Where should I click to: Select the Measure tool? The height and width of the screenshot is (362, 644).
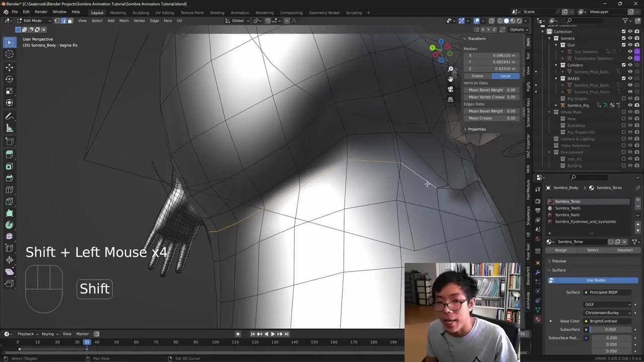pyautogui.click(x=9, y=128)
